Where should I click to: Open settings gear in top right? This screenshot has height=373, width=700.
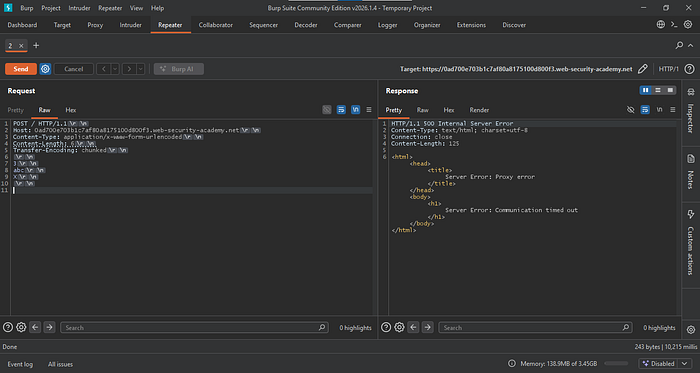(688, 25)
